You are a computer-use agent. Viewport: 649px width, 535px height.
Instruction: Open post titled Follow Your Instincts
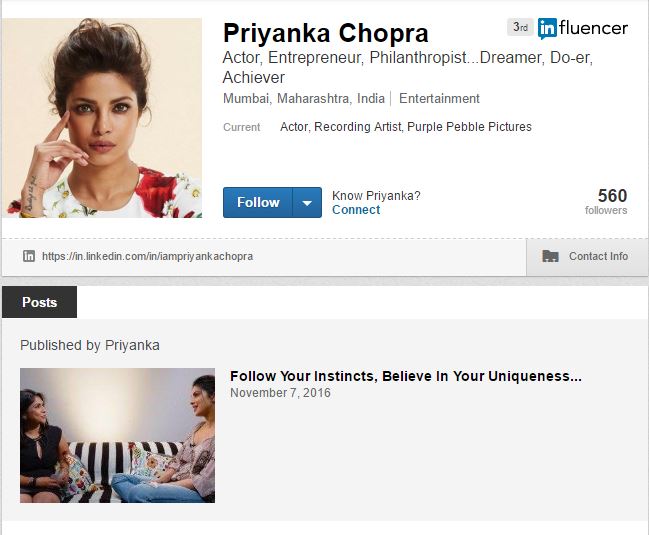[x=406, y=376]
